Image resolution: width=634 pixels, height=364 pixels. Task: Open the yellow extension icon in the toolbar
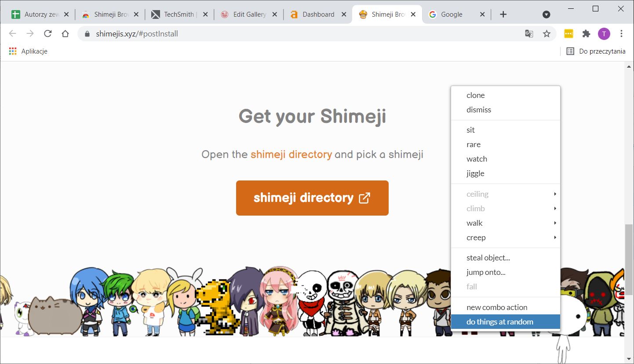tap(568, 34)
